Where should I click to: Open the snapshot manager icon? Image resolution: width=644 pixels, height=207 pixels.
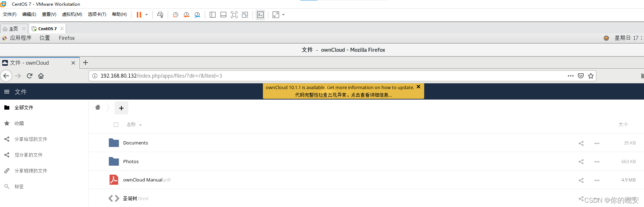click(x=197, y=15)
